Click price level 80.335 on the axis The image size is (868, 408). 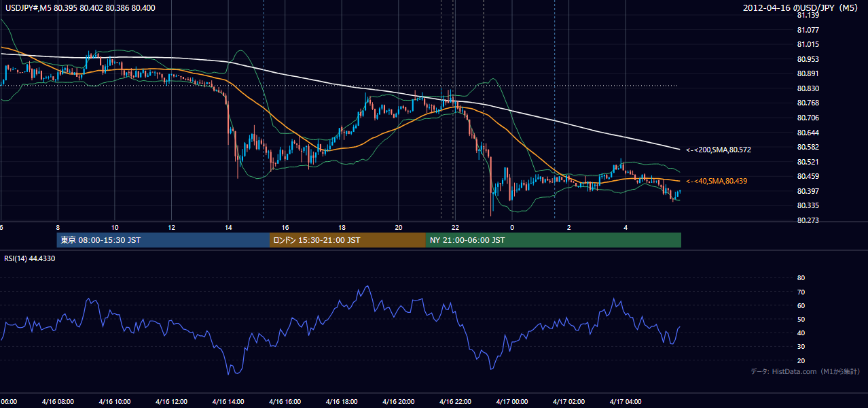(x=807, y=205)
